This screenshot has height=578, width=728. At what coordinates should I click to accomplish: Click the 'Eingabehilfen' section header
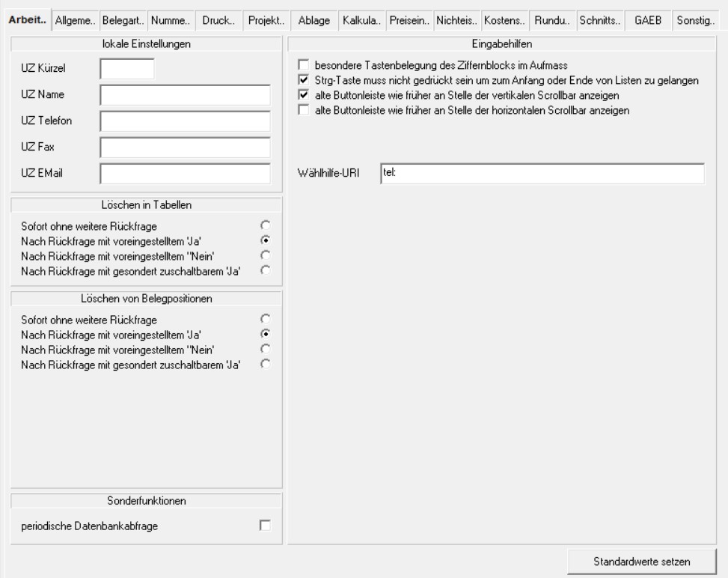click(x=502, y=43)
